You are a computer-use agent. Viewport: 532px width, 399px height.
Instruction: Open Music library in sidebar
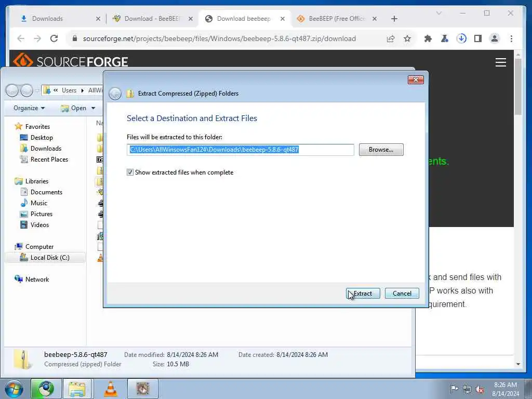pos(38,203)
